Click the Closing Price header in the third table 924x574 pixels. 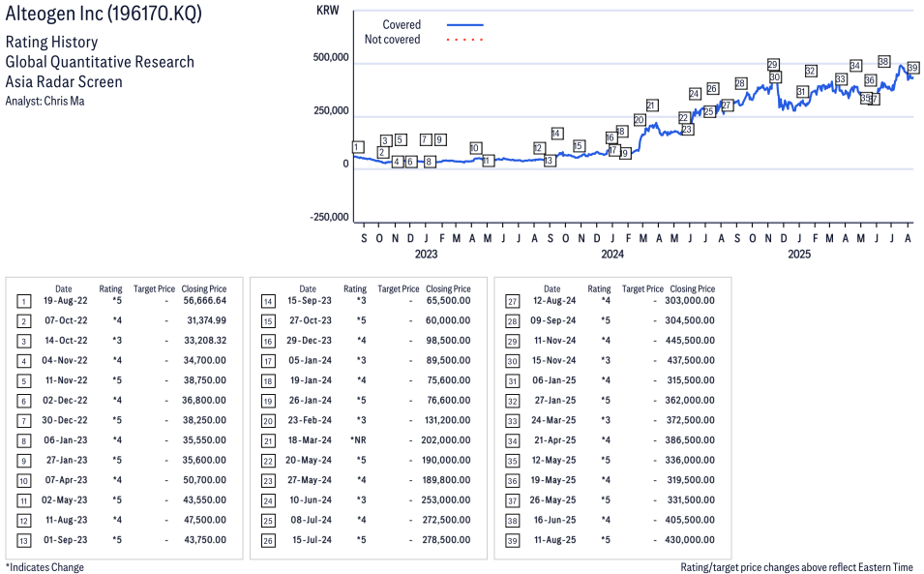pos(693,289)
